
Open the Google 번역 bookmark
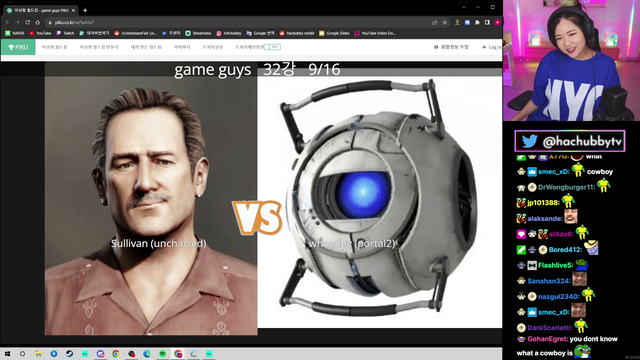(x=261, y=33)
